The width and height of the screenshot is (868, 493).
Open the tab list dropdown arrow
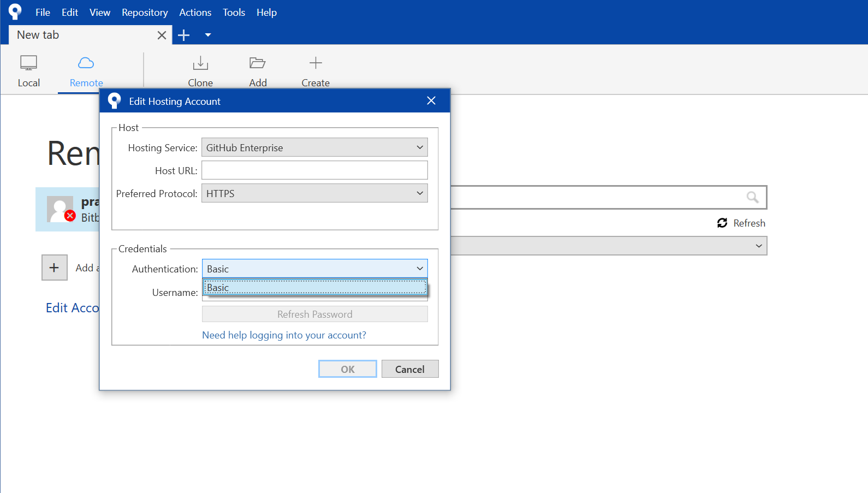208,35
